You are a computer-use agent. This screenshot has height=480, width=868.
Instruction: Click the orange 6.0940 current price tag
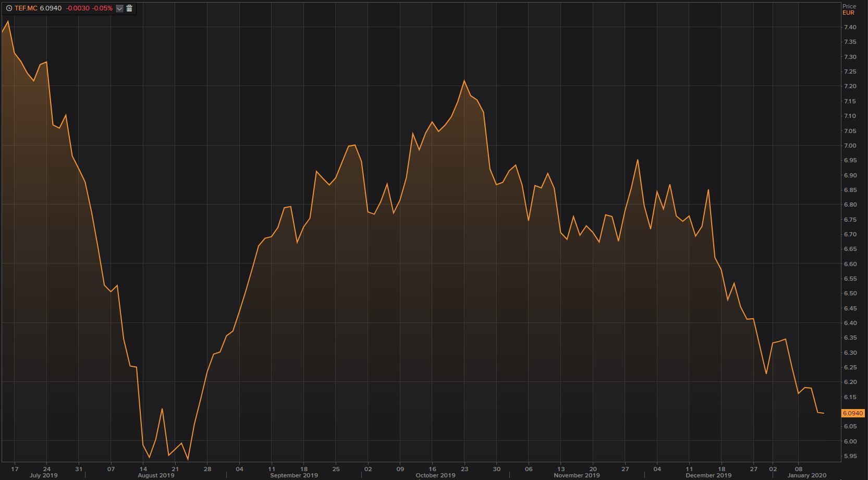point(853,413)
